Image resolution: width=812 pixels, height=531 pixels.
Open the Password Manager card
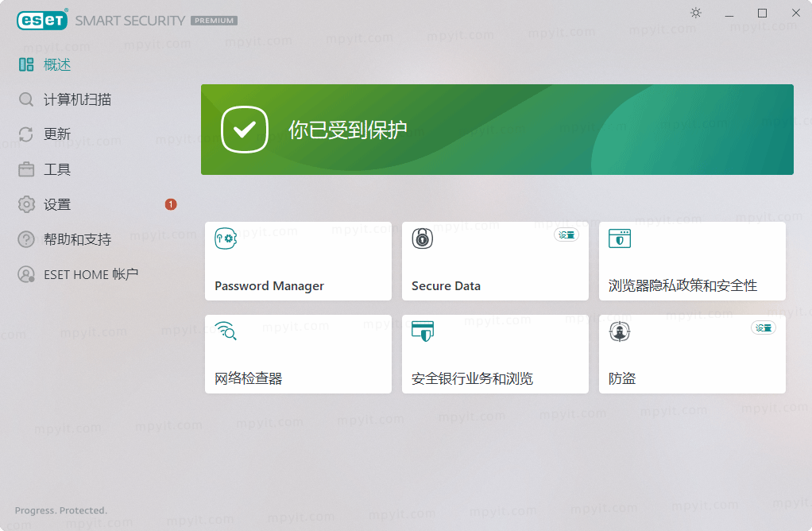point(298,261)
